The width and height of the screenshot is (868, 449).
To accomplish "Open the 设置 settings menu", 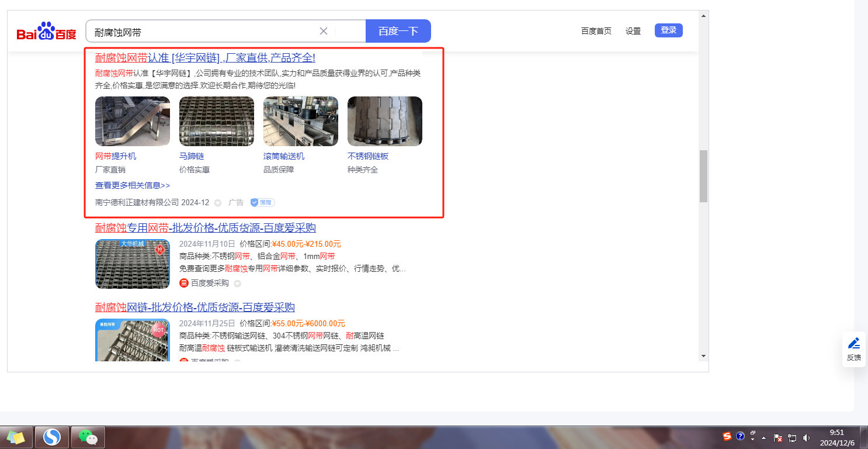I will pyautogui.click(x=633, y=31).
